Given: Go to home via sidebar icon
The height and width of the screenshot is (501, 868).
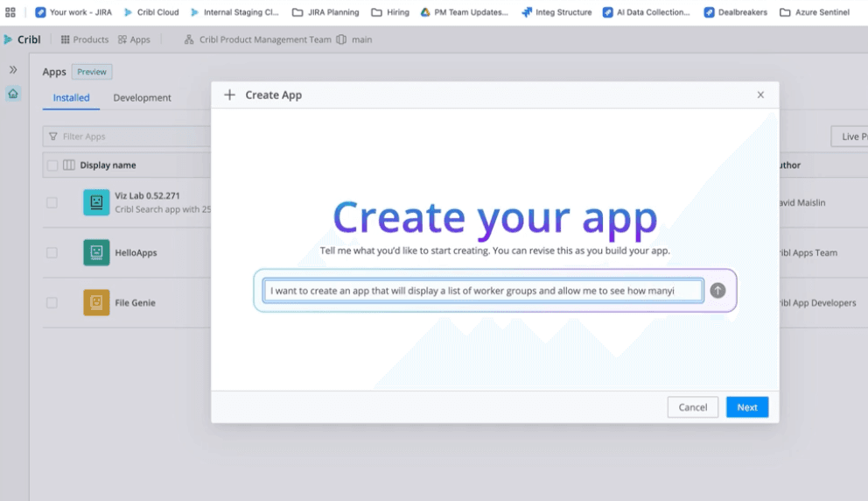Looking at the screenshot, I should (x=13, y=94).
